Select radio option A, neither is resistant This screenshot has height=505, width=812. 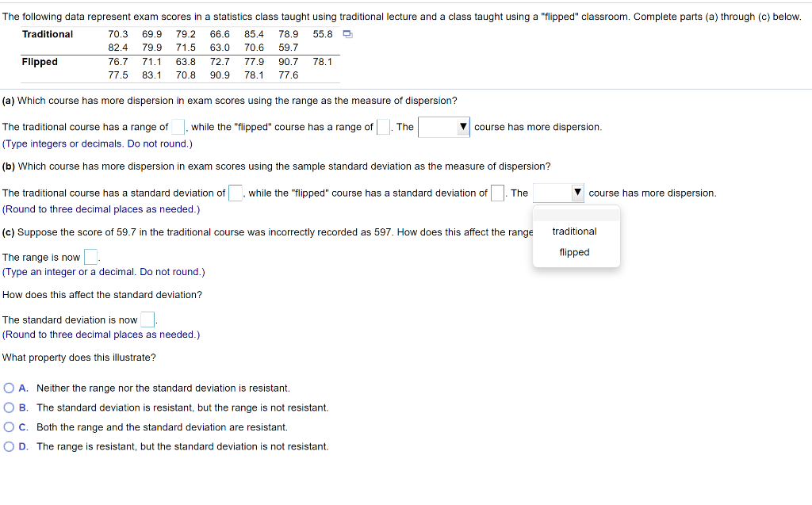tap(9, 388)
